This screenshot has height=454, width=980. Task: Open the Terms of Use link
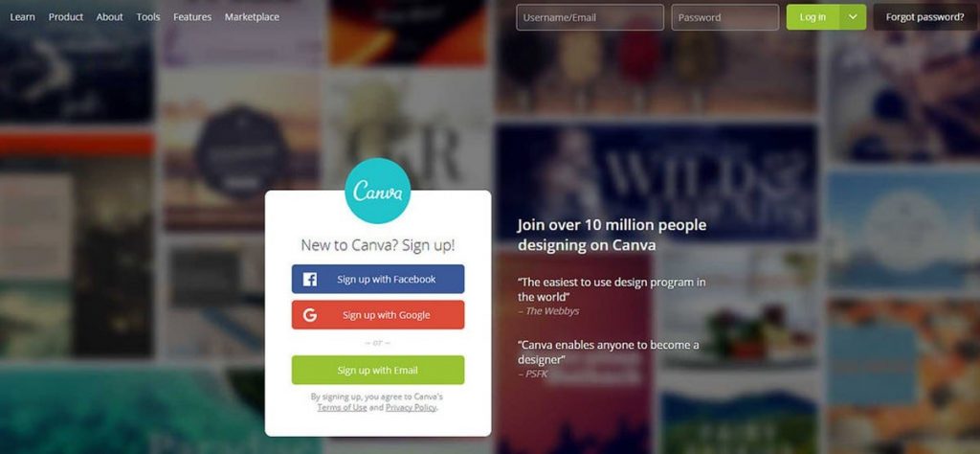[342, 408]
